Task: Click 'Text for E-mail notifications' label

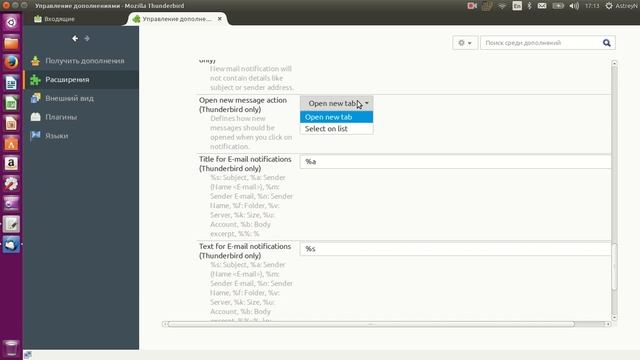Action: pyautogui.click(x=245, y=251)
